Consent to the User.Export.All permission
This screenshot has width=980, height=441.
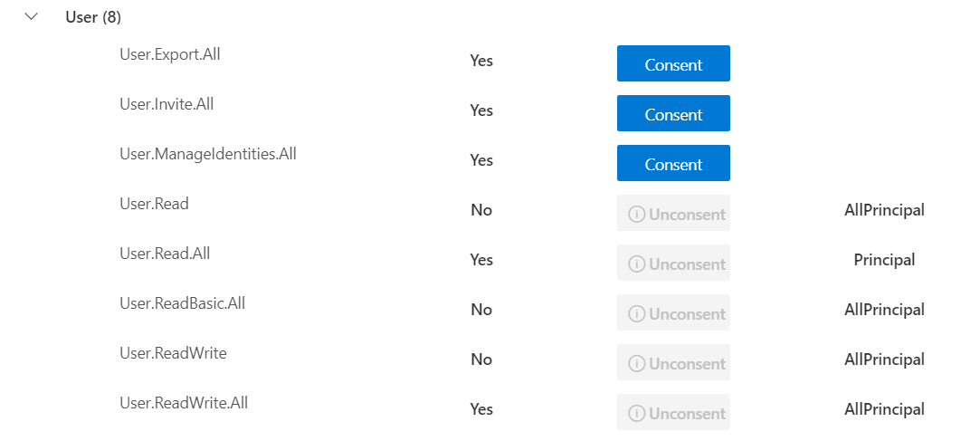(673, 63)
